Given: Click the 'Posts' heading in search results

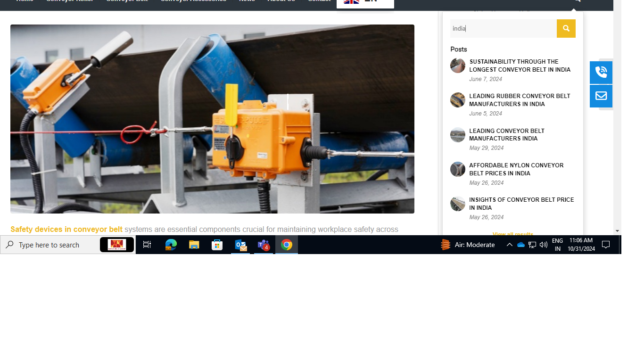Looking at the screenshot, I should pos(459,49).
